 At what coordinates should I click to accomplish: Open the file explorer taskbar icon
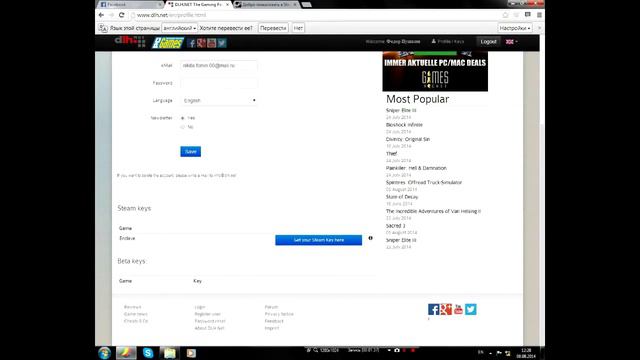tap(170, 353)
